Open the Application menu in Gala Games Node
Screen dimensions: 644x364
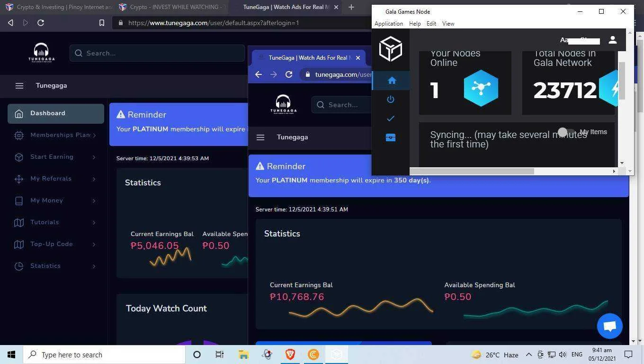(x=389, y=24)
